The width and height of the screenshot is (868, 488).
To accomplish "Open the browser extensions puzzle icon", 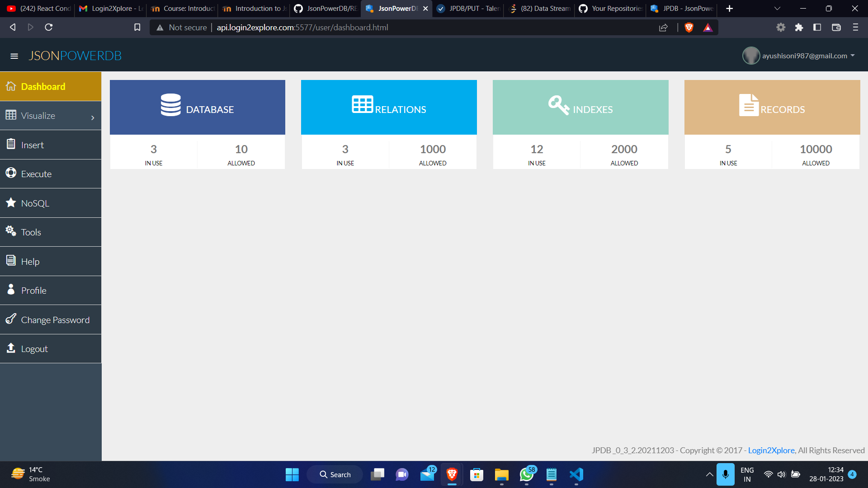I will [x=799, y=28].
